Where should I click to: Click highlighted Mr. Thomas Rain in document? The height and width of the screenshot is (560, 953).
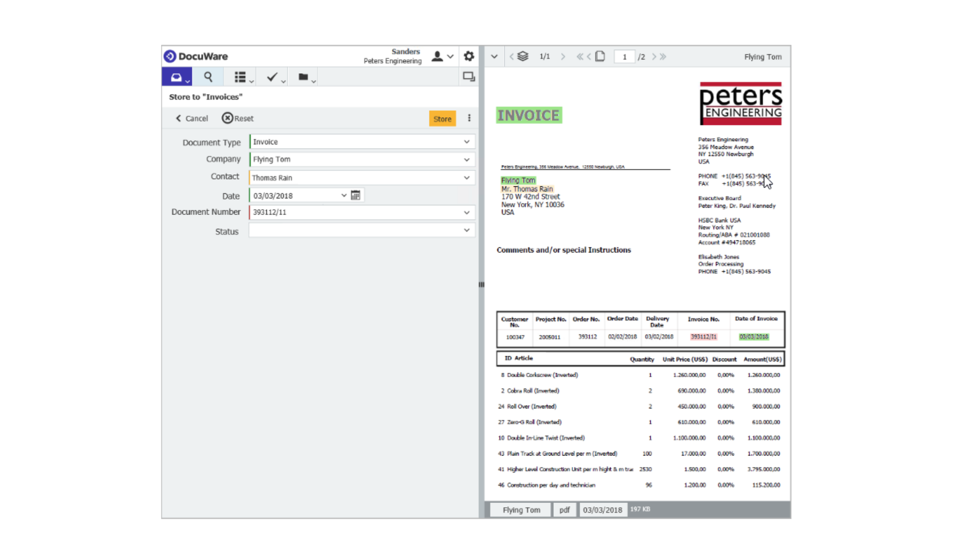pos(527,189)
